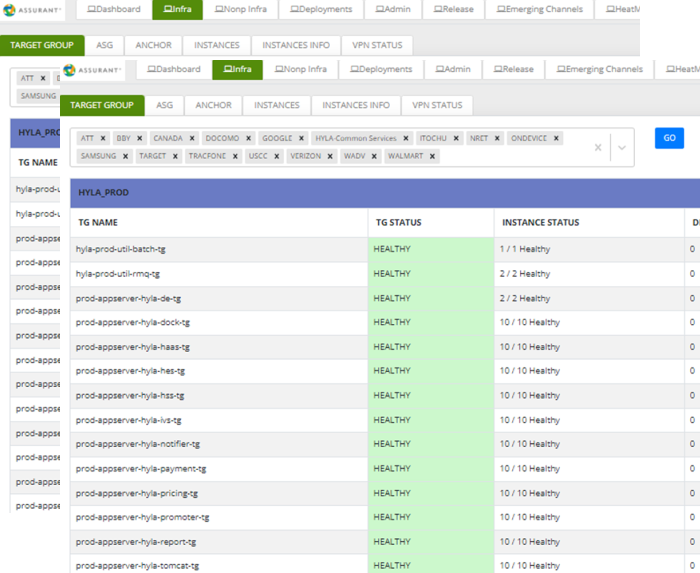Remove the SAMSUNG tag in front window
Screen dimensions: 700x573
pyautogui.click(x=125, y=156)
